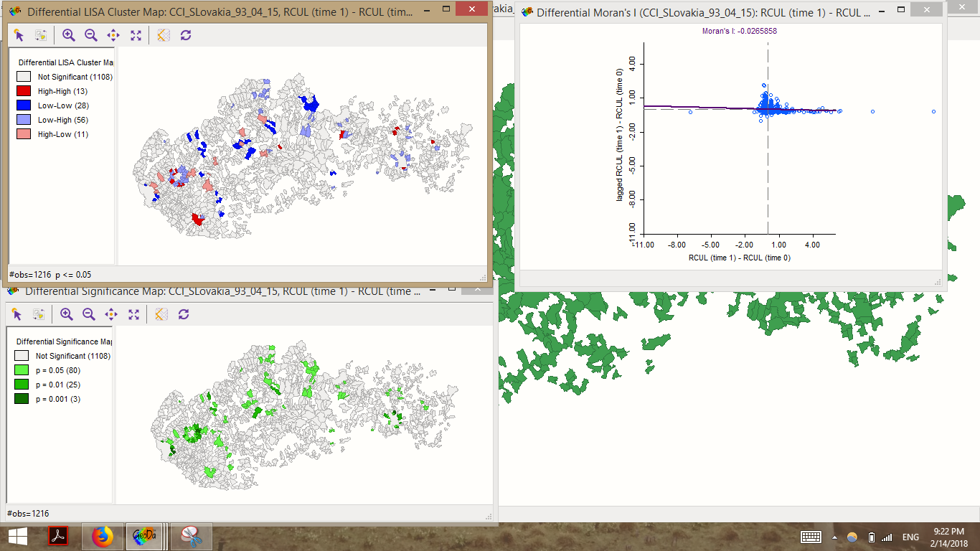Choose the Zoom In tool on the Cluster Map toolbar

(x=67, y=34)
